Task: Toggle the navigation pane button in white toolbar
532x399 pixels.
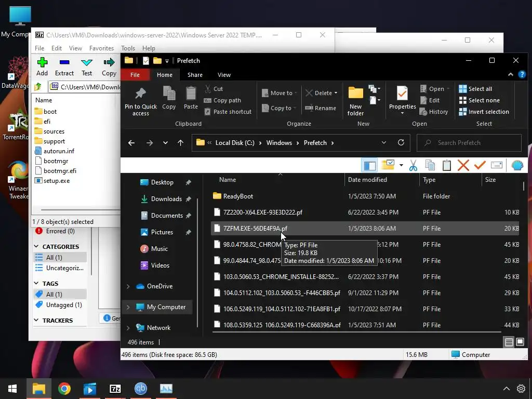Action: (x=369, y=165)
